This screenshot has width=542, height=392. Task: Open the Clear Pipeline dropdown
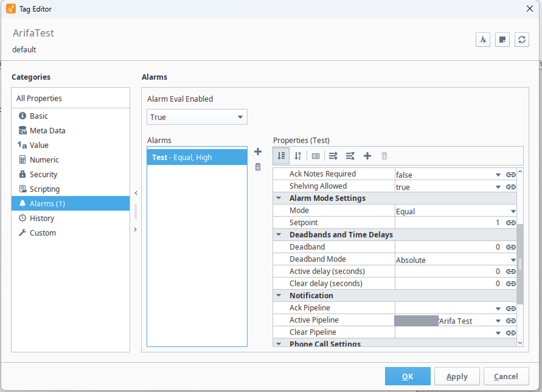click(498, 333)
